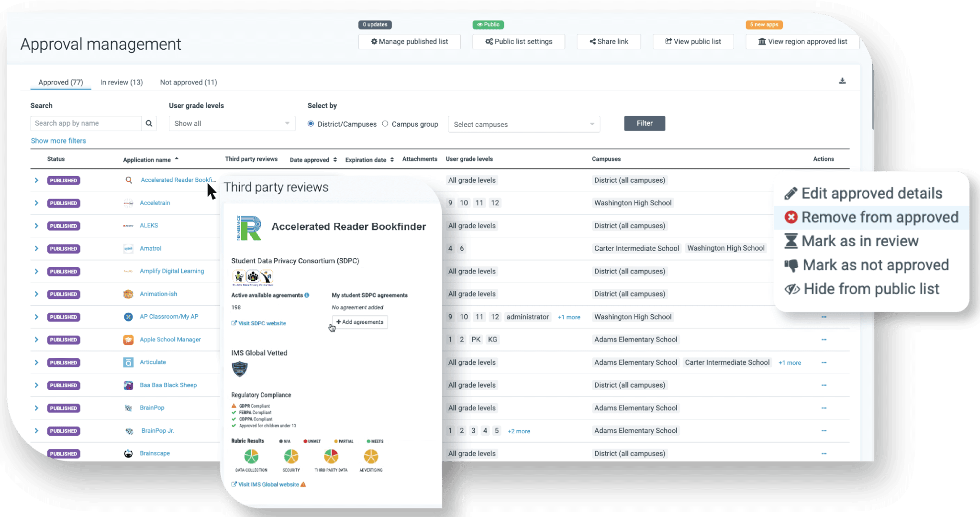Click the +1 more grade levels link
Screen dimensions: 980x517
pyautogui.click(x=568, y=317)
